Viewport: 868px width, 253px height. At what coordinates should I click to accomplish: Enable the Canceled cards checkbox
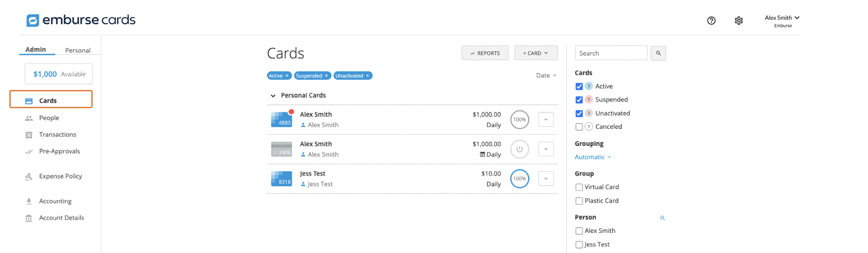(579, 126)
